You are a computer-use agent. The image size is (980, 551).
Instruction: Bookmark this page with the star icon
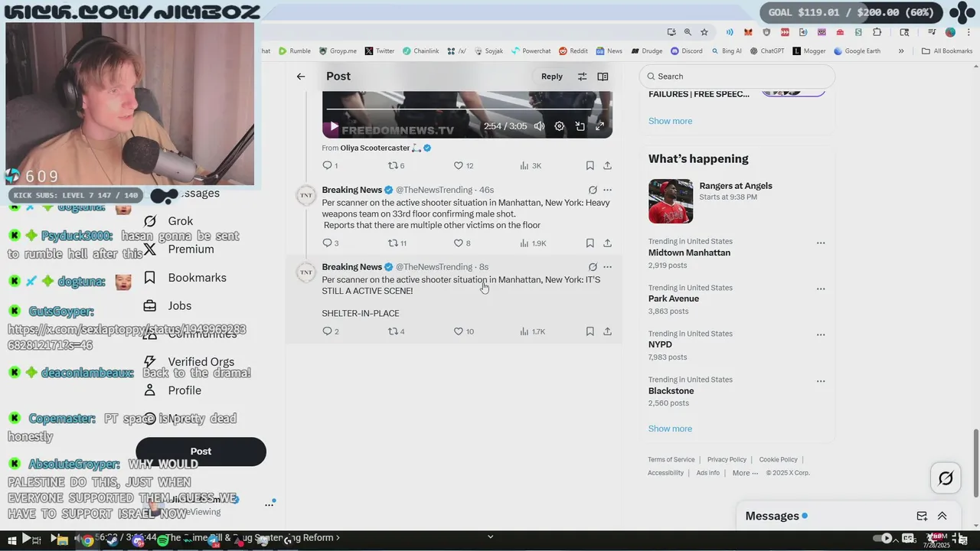[x=704, y=32]
